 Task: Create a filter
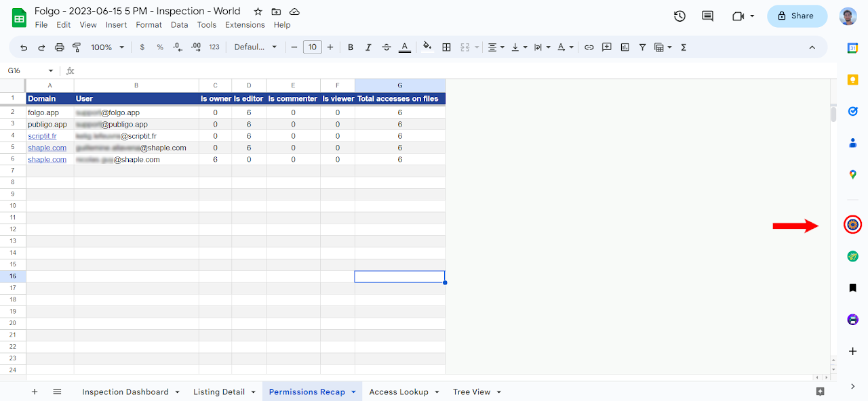pos(642,47)
